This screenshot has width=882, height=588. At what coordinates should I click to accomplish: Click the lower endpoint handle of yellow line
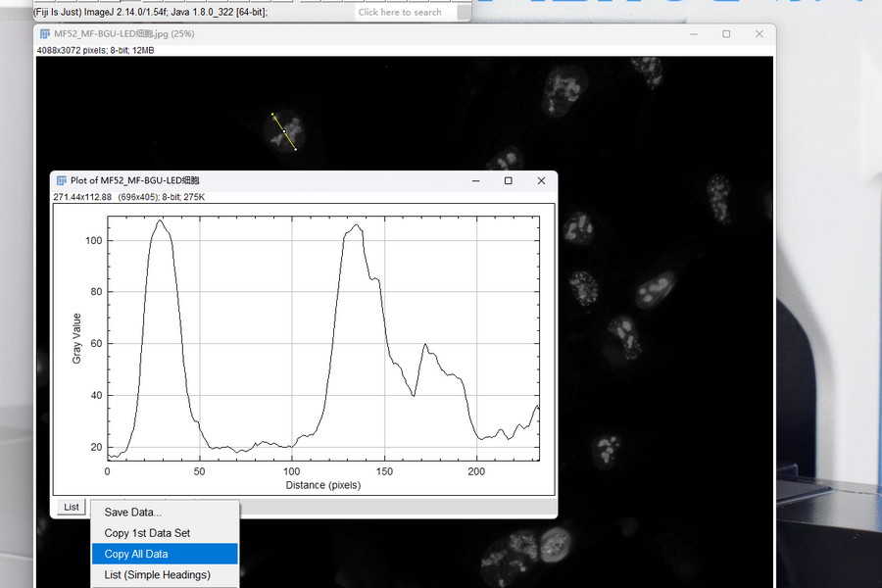(x=295, y=150)
